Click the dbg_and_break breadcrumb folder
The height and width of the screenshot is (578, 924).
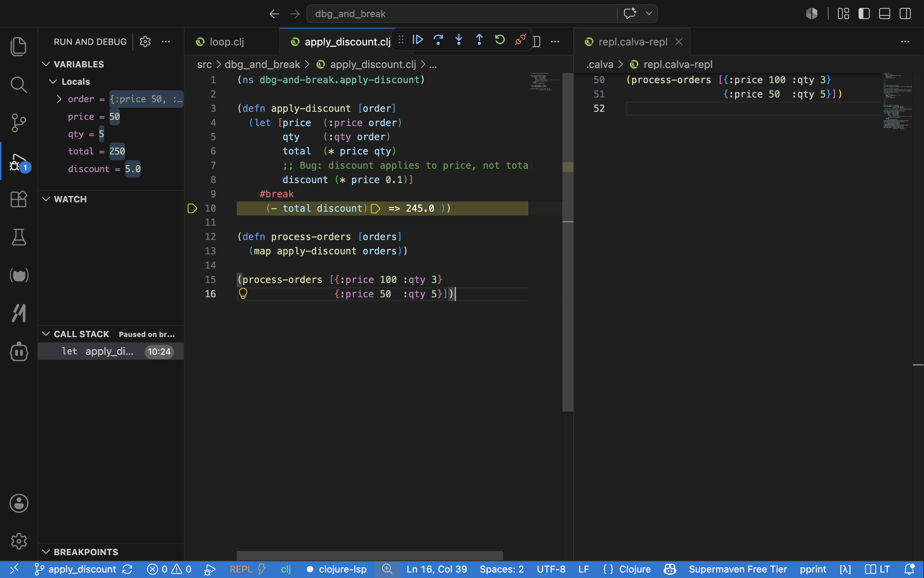(x=262, y=65)
